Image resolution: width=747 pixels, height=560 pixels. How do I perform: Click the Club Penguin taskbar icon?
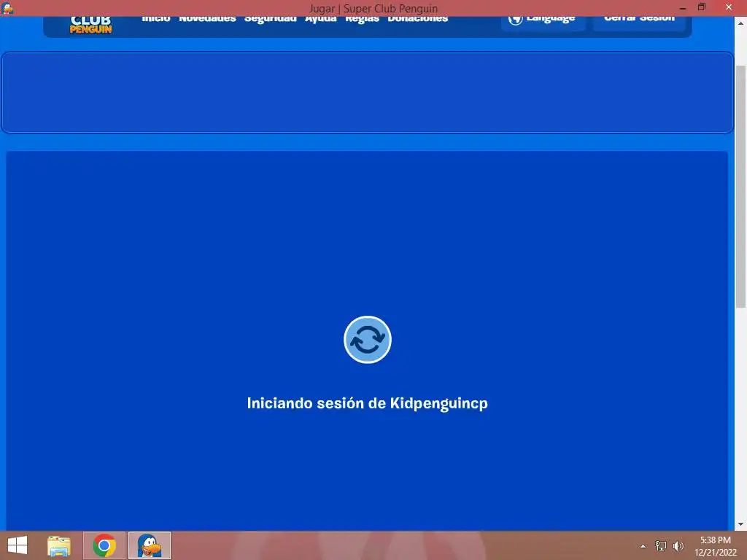point(149,545)
